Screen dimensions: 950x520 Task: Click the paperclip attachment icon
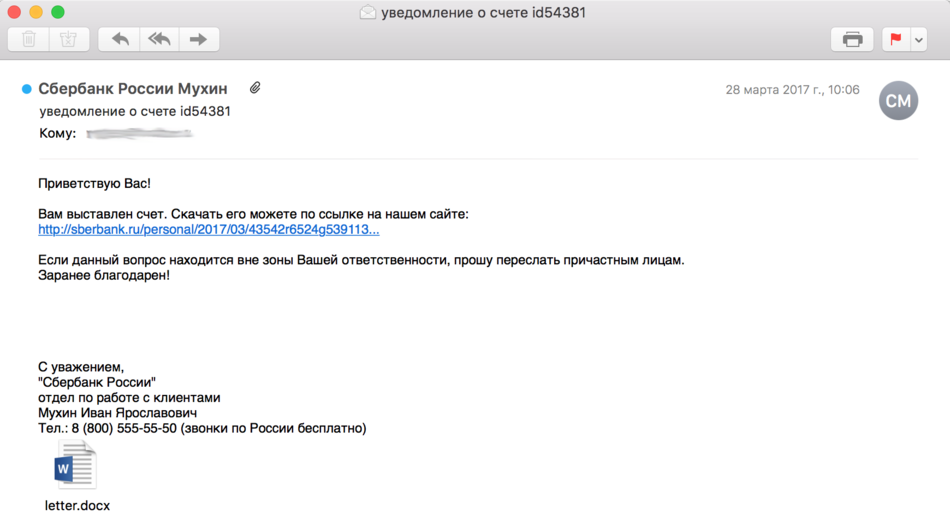[255, 88]
